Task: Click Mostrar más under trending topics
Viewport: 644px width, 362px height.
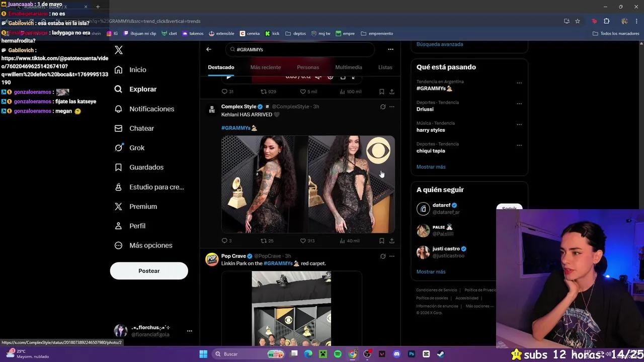Action: click(x=431, y=167)
